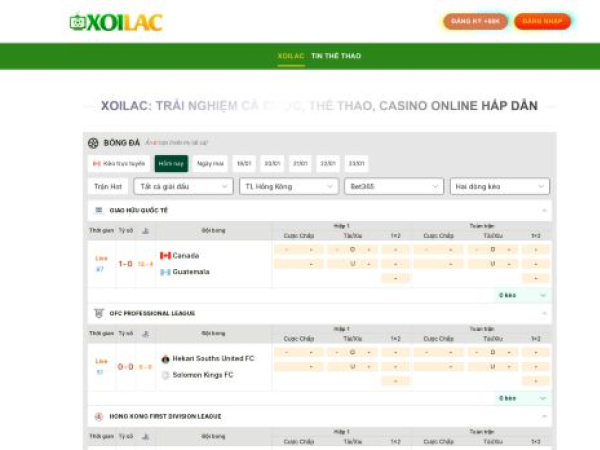
Task: Open the Bet365 bookmaker dropdown
Action: tap(394, 186)
